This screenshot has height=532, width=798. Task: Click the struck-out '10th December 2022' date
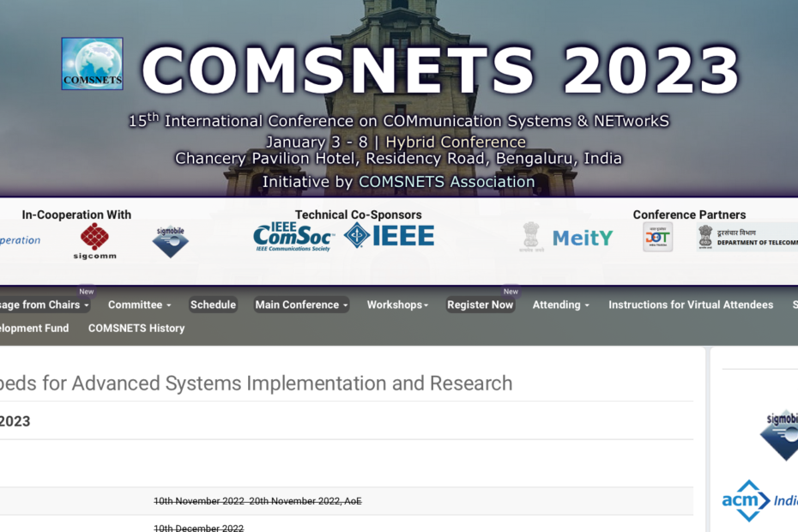point(199,528)
